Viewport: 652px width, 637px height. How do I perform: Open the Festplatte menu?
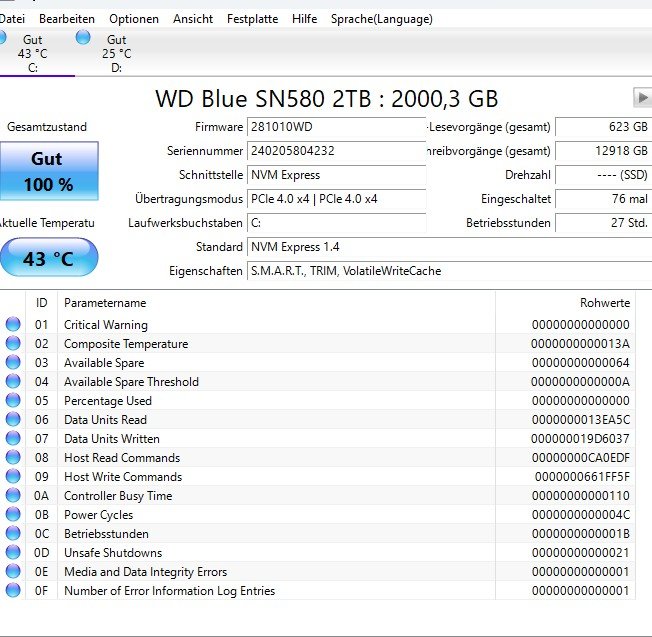(252, 19)
